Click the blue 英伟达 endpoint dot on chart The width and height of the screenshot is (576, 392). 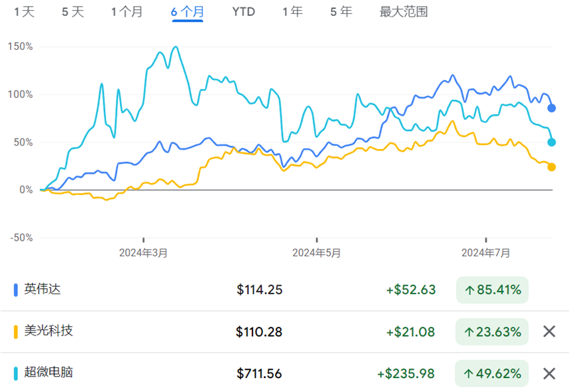pyautogui.click(x=551, y=108)
